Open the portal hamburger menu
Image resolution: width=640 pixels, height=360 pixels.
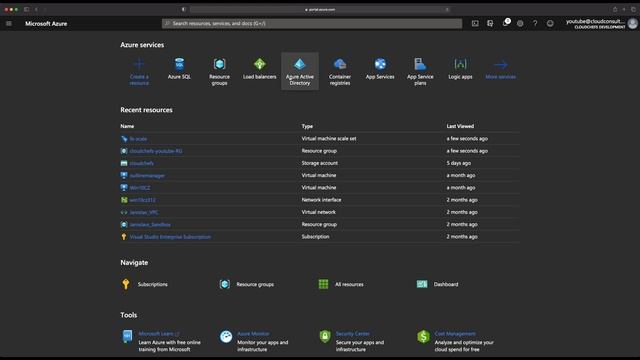(9, 24)
